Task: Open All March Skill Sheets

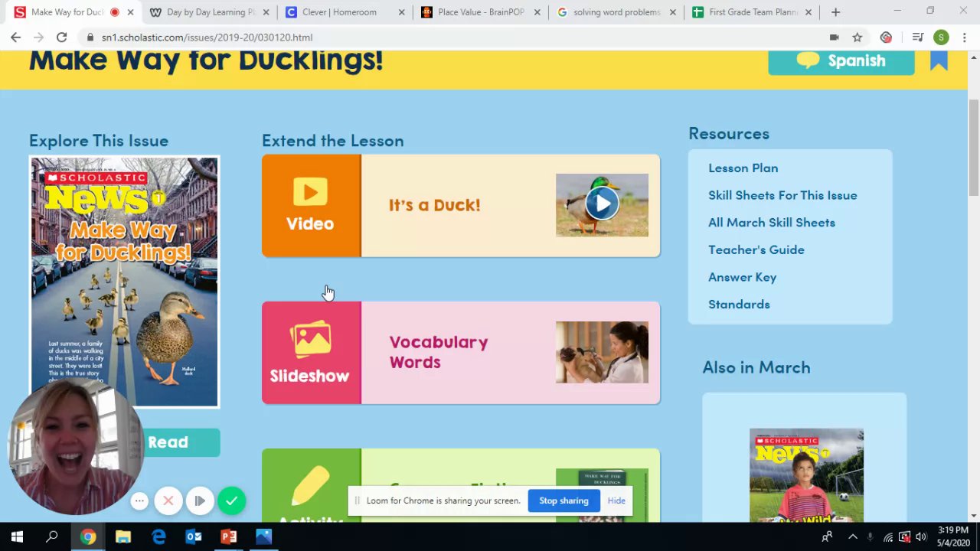Action: (772, 223)
